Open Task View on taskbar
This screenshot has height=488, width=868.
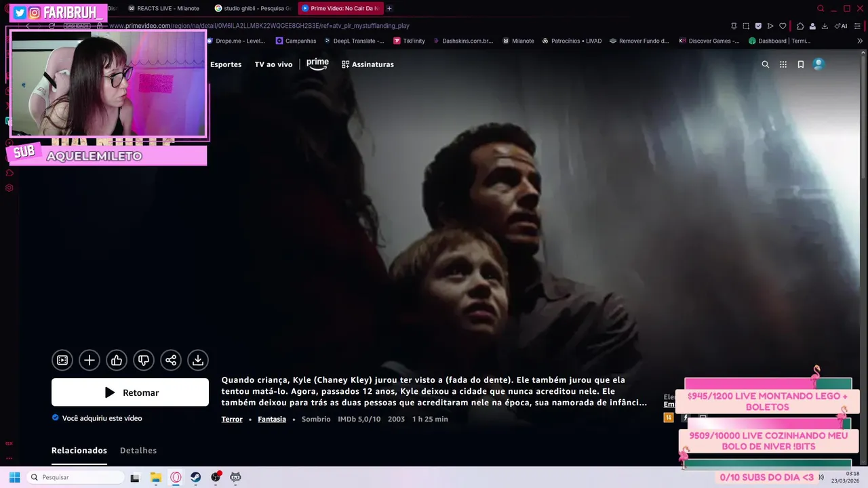click(x=135, y=477)
